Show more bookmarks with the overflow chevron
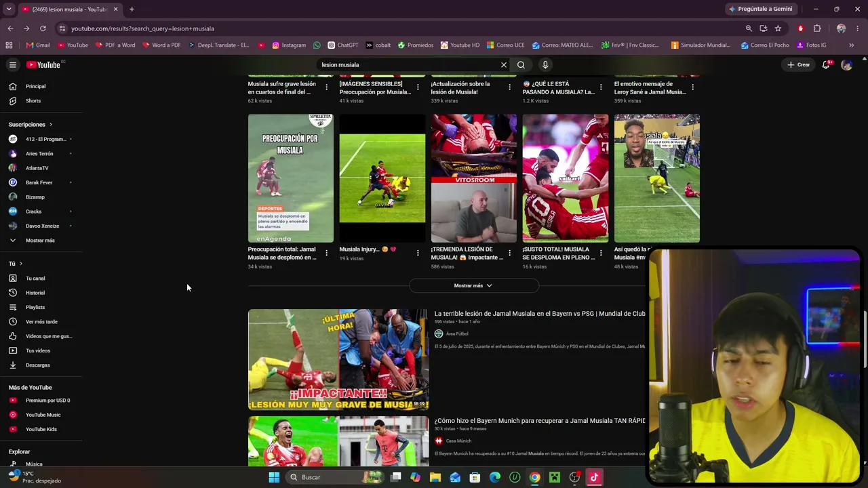This screenshot has height=488, width=868. [x=852, y=45]
